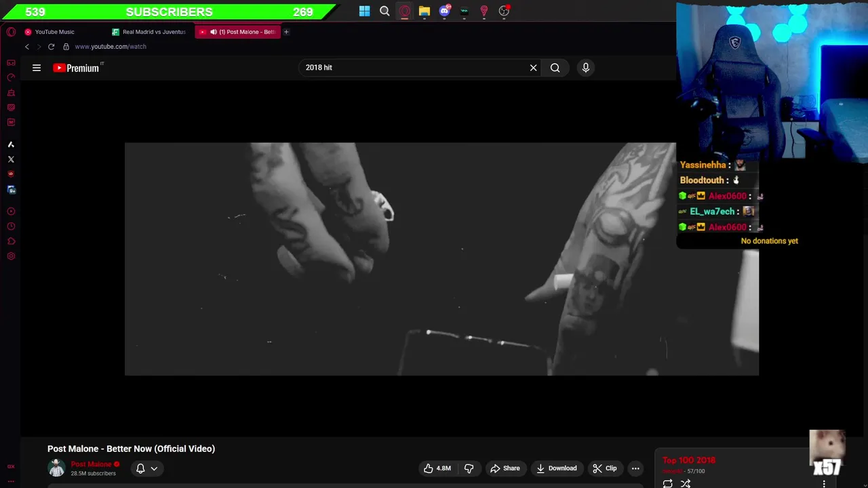Go forward to the next page

pyautogui.click(x=39, y=47)
